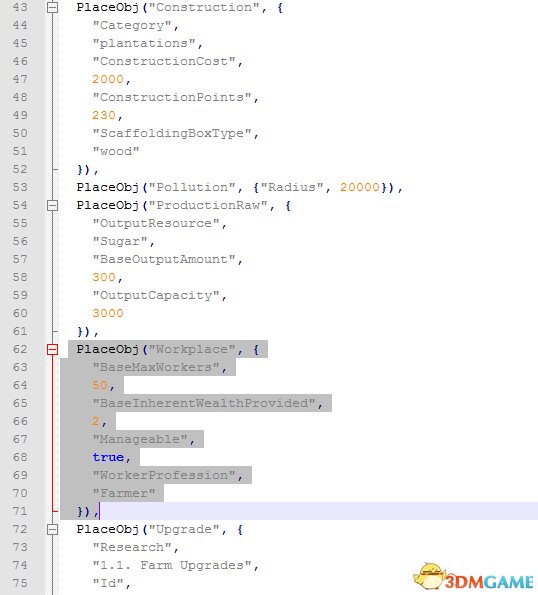Click the 3DMGAME watermark logo
The width and height of the screenshot is (538, 595).
point(474,577)
